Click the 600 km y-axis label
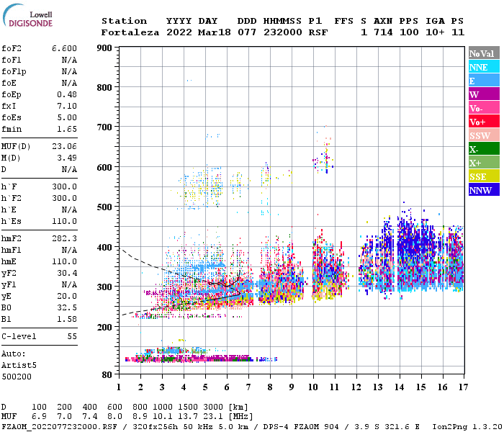The height and width of the screenshot is (432, 504). point(104,168)
